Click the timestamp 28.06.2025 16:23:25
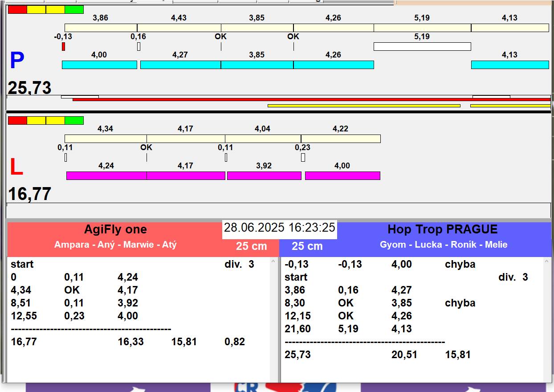Viewport: 554px width, 392px height. (x=280, y=228)
